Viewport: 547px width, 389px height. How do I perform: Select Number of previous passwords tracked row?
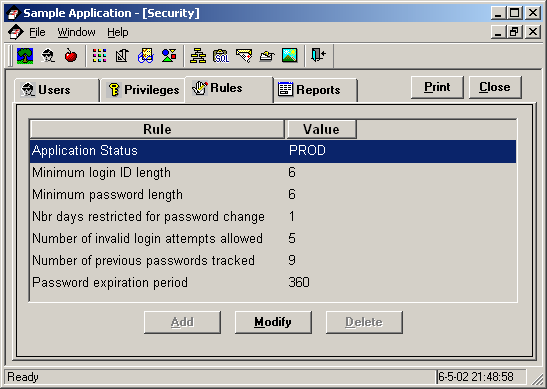pyautogui.click(x=273, y=261)
